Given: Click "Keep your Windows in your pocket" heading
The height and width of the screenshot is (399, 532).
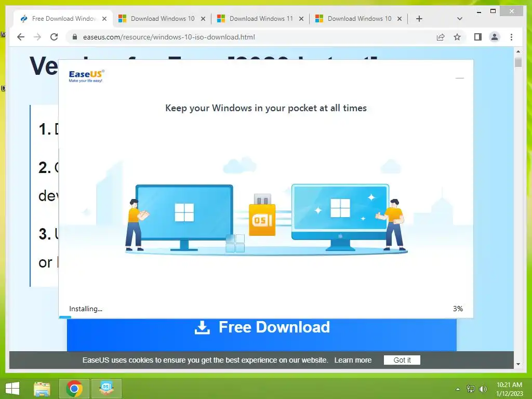Looking at the screenshot, I should click(x=266, y=108).
